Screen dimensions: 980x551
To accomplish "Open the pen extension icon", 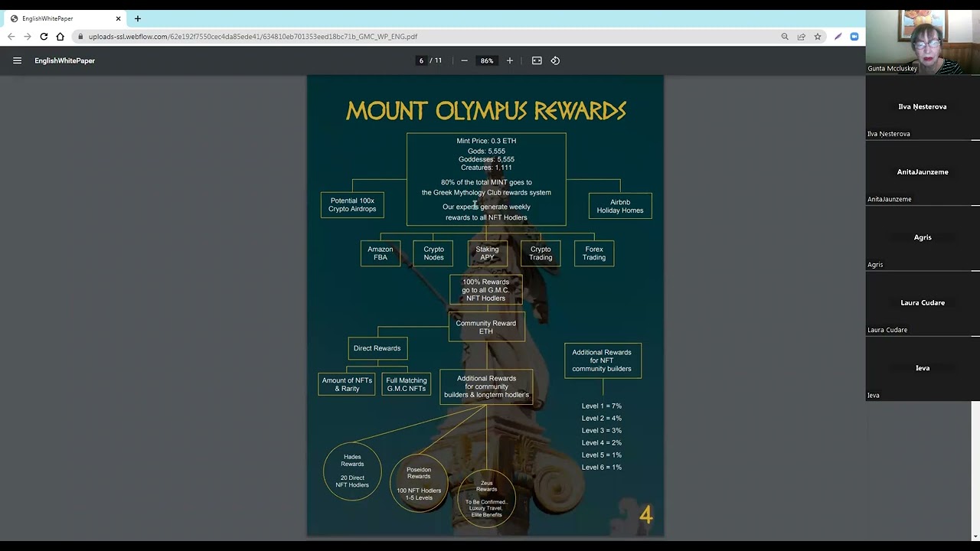I will tap(838, 36).
